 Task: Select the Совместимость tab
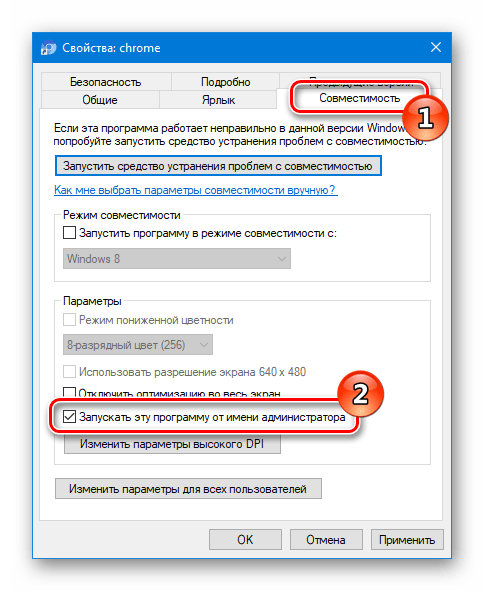[359, 98]
